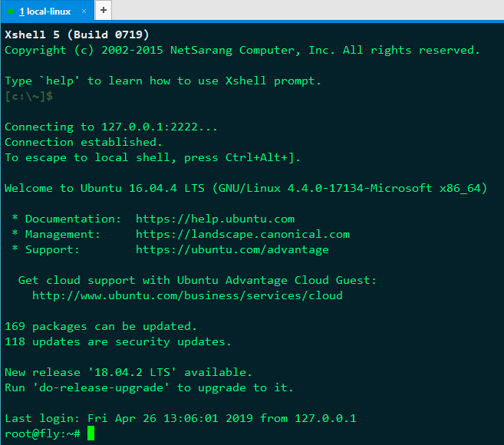504x445 pixels.
Task: Click the https://ubuntu.com/advantage URL
Action: click(x=232, y=249)
